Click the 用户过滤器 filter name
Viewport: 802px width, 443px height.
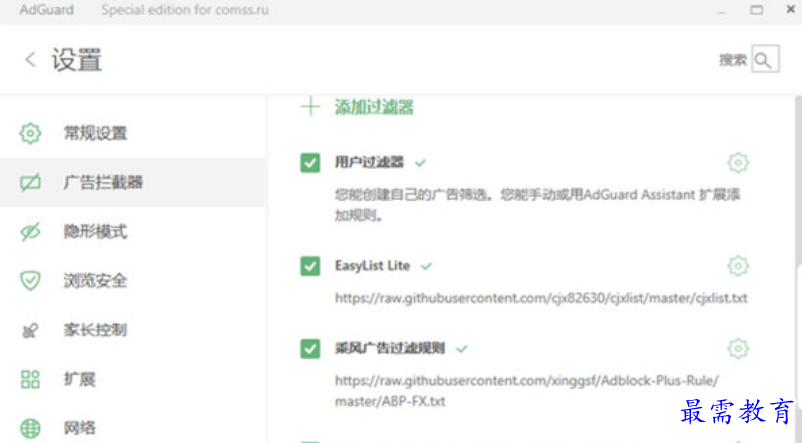click(x=369, y=163)
